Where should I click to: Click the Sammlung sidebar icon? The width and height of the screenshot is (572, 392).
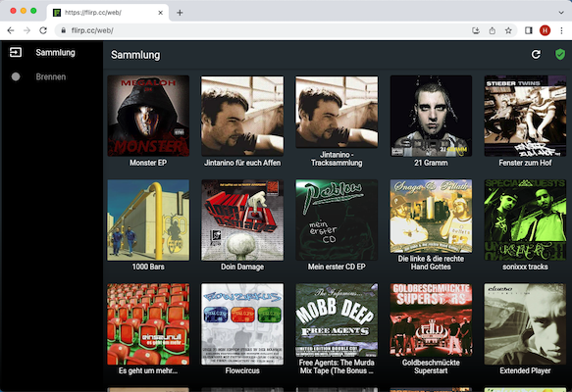coord(16,52)
